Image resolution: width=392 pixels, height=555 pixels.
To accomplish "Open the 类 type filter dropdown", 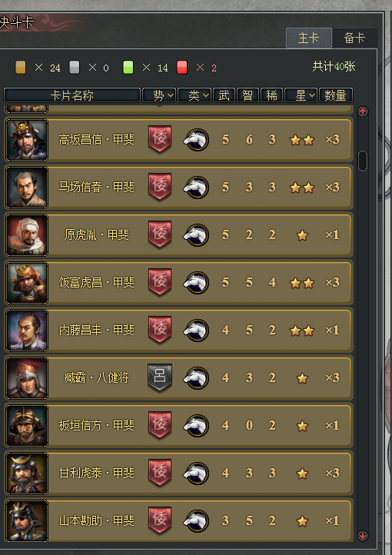I will point(194,95).
